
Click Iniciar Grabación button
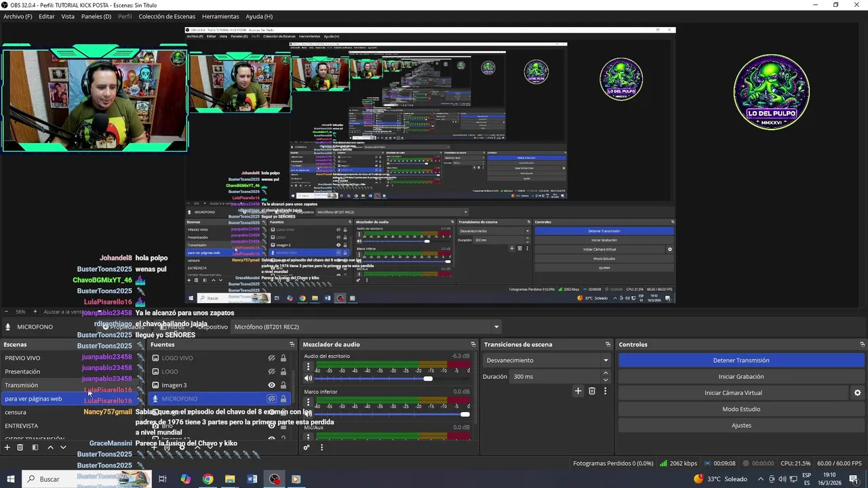tap(741, 377)
